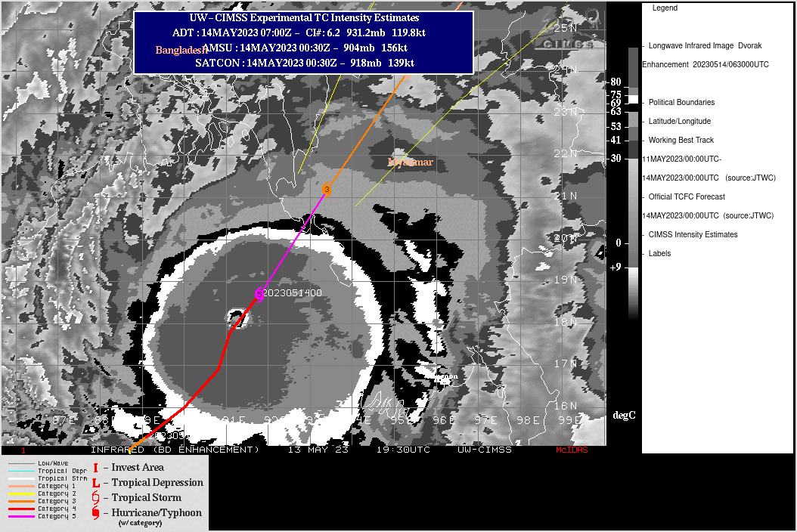The height and width of the screenshot is (532, 797).
Task: Click the Labels legend entry
Action: point(659,253)
